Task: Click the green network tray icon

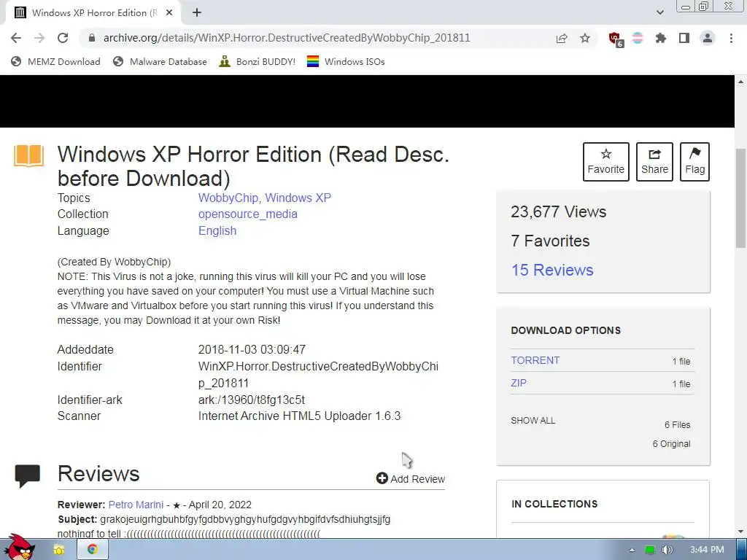Action: click(x=650, y=550)
